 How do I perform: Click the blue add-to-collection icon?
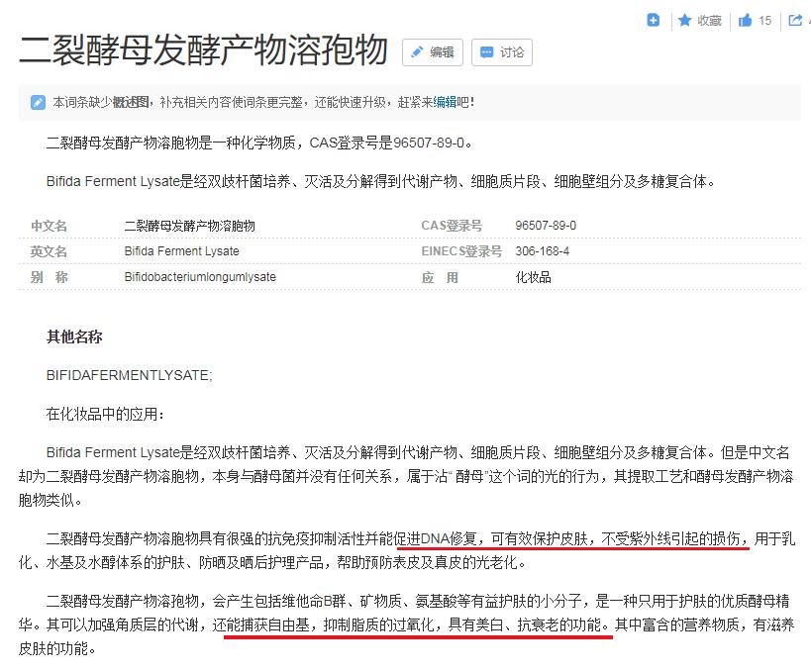653,20
